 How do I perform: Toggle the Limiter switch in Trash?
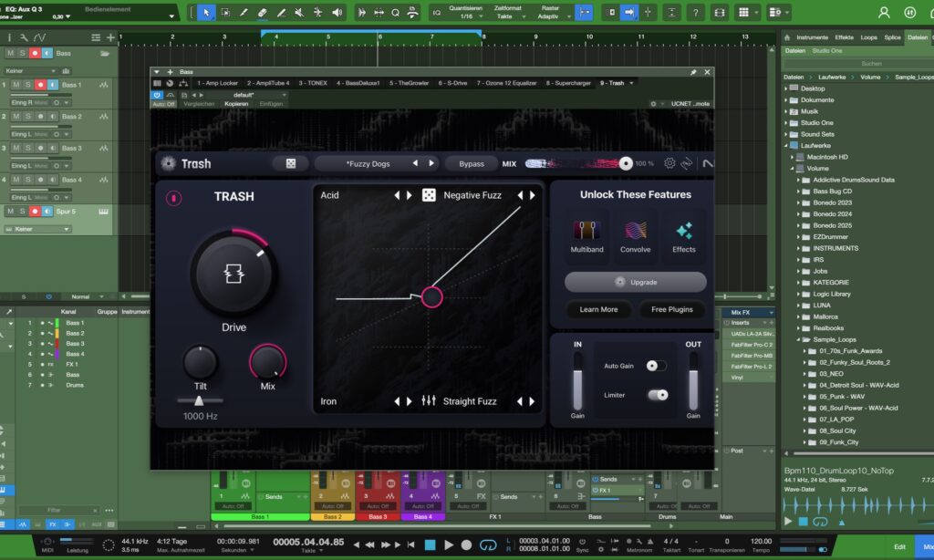point(656,395)
